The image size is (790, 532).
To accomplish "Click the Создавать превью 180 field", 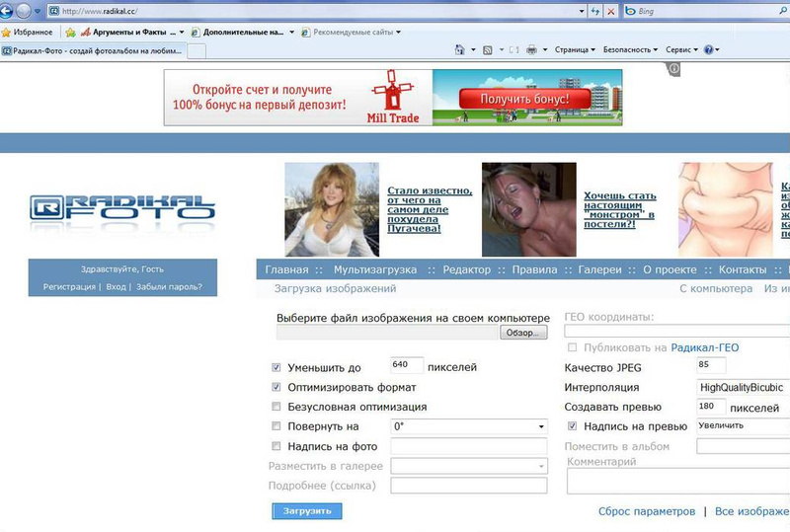I will 711,406.
